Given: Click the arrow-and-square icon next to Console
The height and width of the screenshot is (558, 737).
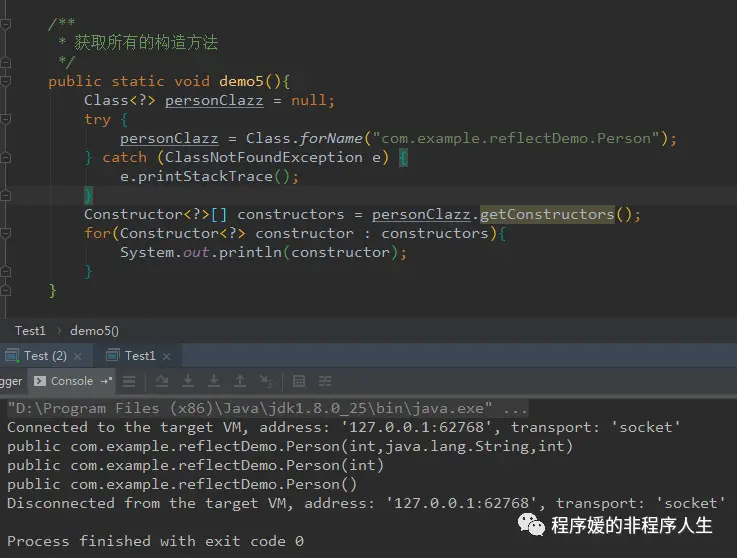Looking at the screenshot, I should coord(107,381).
